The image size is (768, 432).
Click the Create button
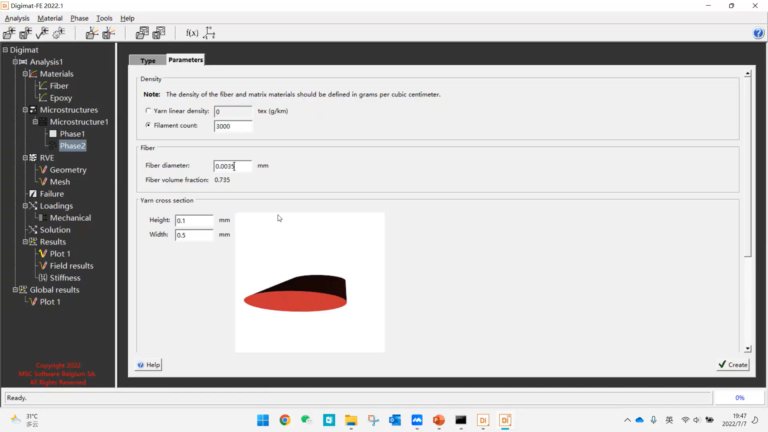[x=733, y=364]
